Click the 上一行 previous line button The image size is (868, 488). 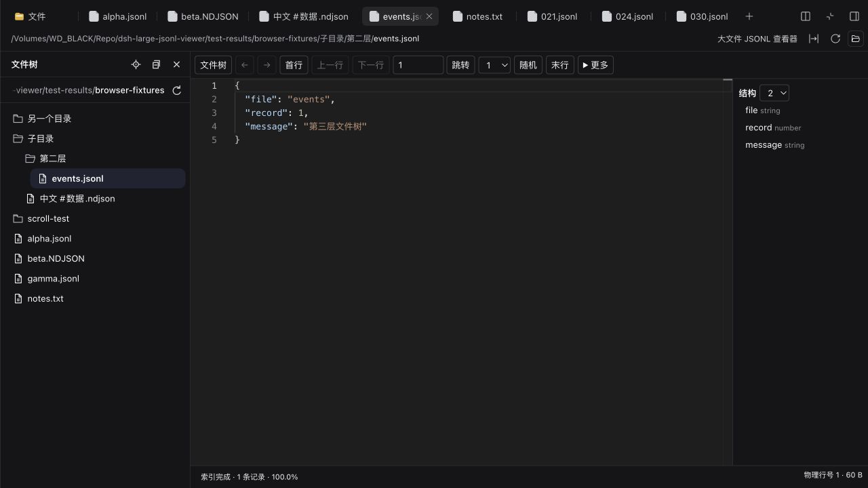point(330,65)
